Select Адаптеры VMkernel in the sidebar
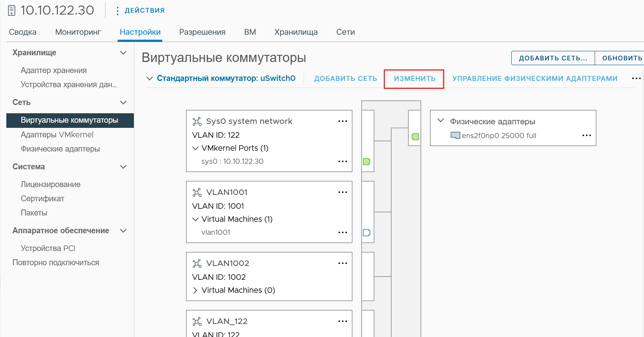The height and width of the screenshot is (337, 644). click(57, 135)
